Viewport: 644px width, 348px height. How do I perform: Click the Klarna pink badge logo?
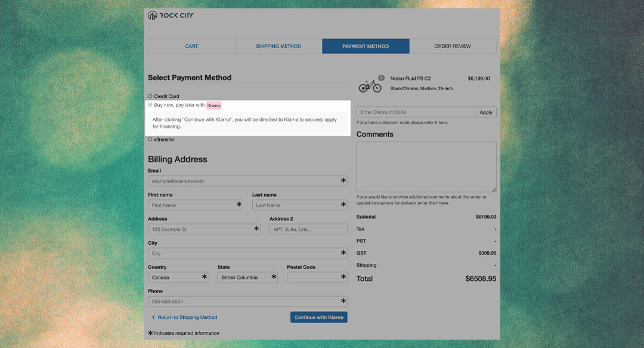coord(214,105)
